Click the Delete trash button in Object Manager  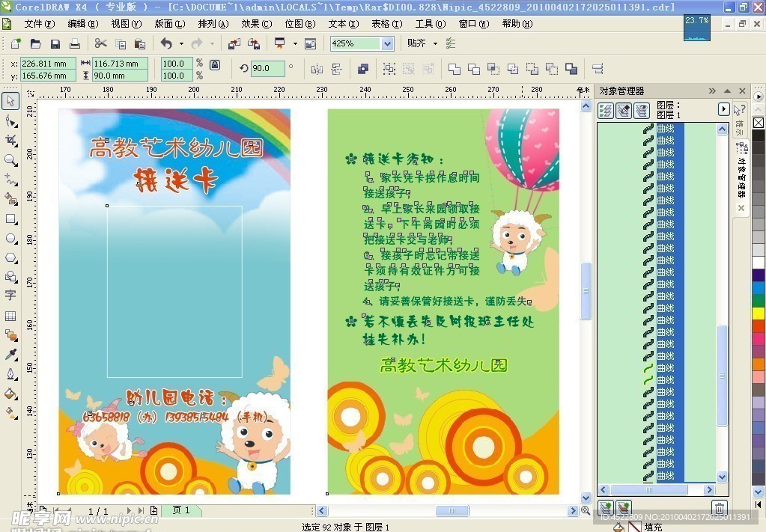[x=719, y=507]
